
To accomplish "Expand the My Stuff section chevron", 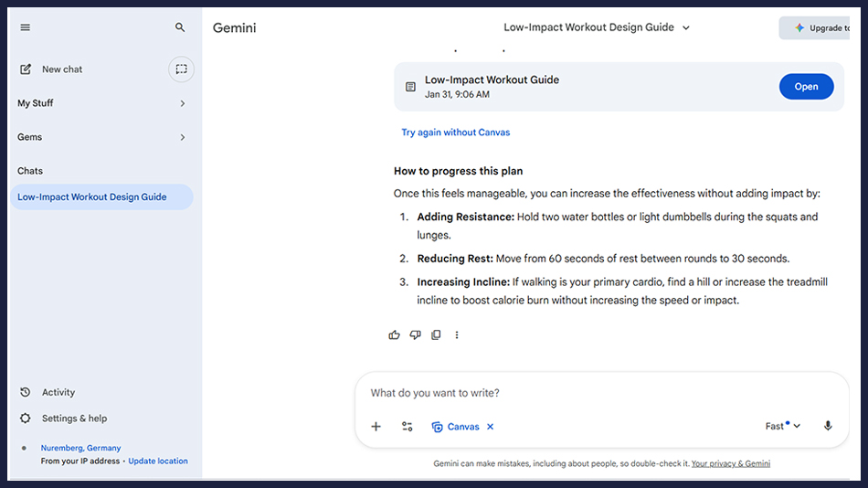I will pos(183,103).
